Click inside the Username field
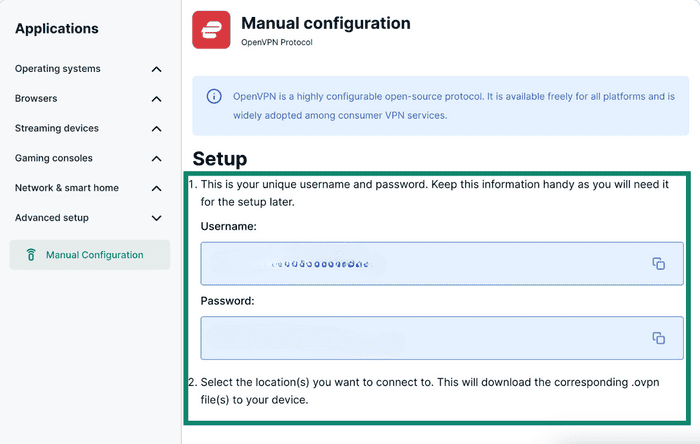 tap(442, 264)
